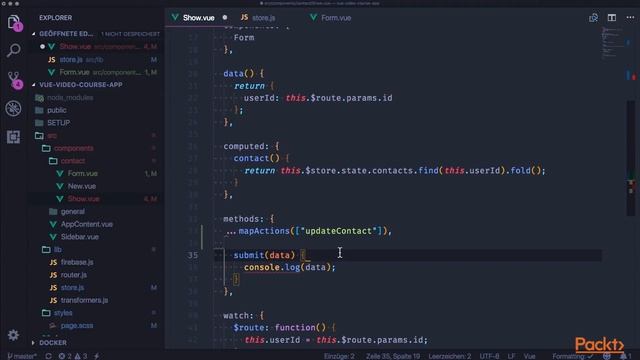Open the Extensions view in activity bar

click(x=13, y=137)
